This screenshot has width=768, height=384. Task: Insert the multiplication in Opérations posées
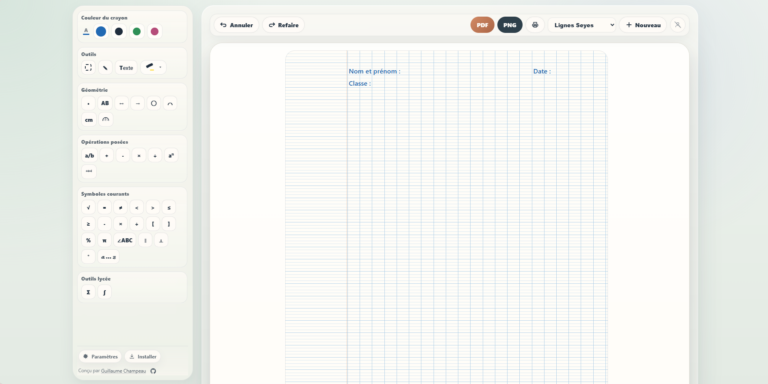pos(139,155)
